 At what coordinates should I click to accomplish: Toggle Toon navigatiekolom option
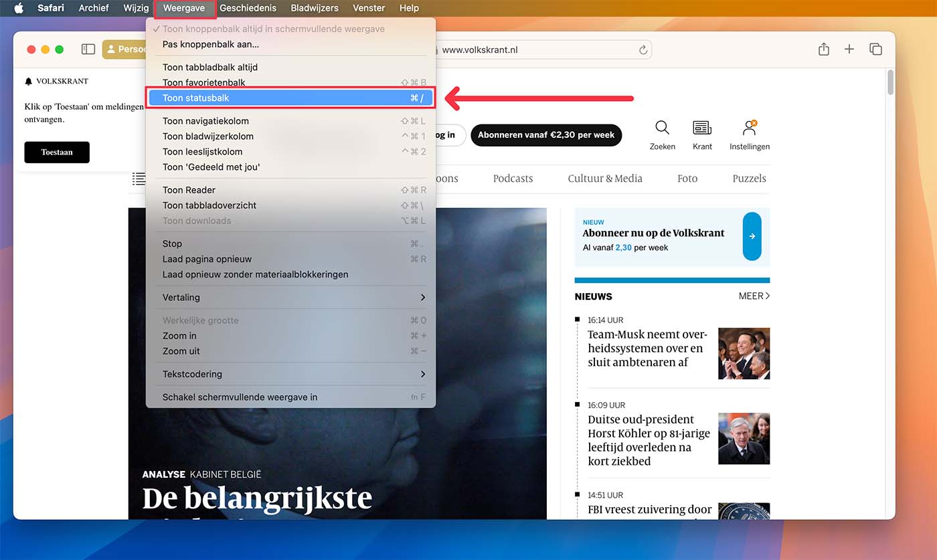(205, 121)
